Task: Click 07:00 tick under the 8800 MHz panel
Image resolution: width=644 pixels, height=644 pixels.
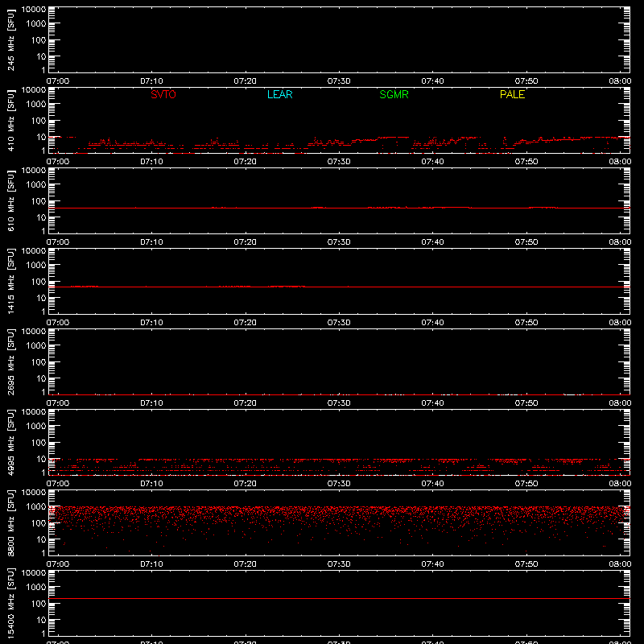Action: pos(58,564)
